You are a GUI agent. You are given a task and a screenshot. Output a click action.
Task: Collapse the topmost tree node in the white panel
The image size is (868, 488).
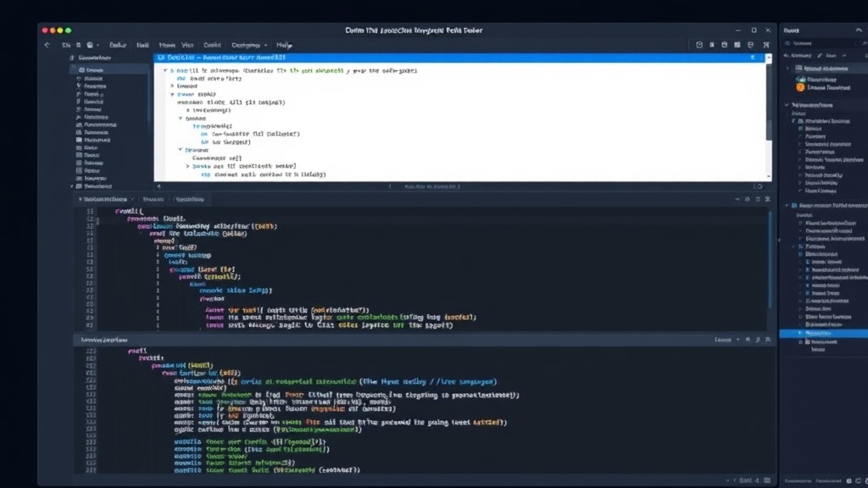pyautogui.click(x=165, y=71)
